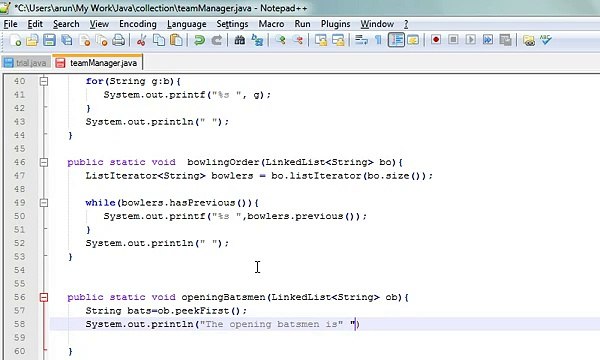Screen dimensions: 600x360
Task: Click 'bowlers.previous()' on line 50
Action: click(303, 216)
